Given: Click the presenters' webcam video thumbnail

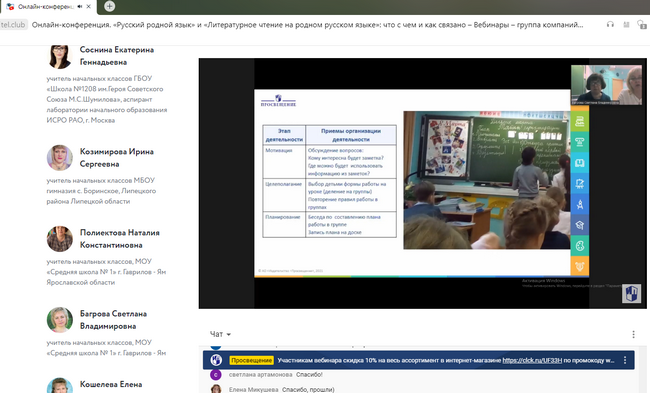Looking at the screenshot, I should tap(606, 85).
